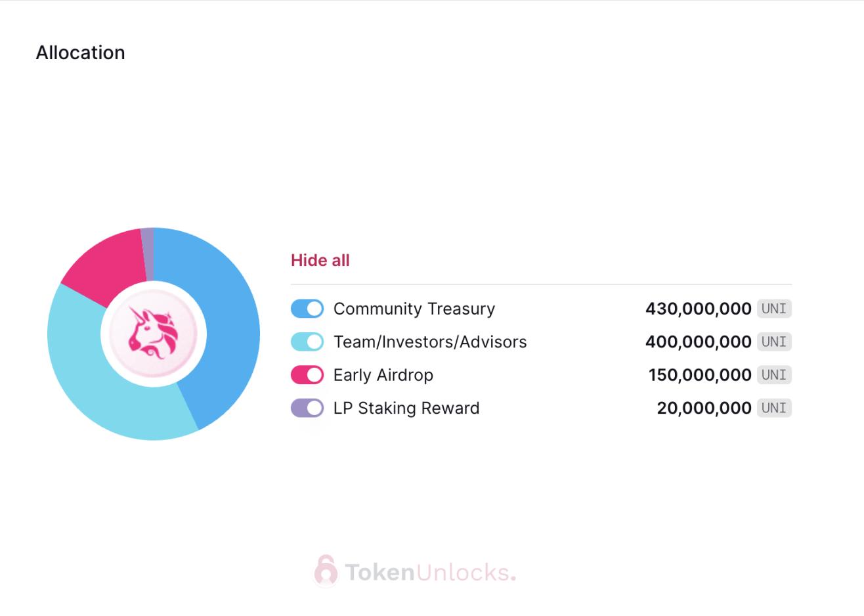The height and width of the screenshot is (616, 864).
Task: Click the UNI badge beside 20,000,000
Action: coord(774,408)
